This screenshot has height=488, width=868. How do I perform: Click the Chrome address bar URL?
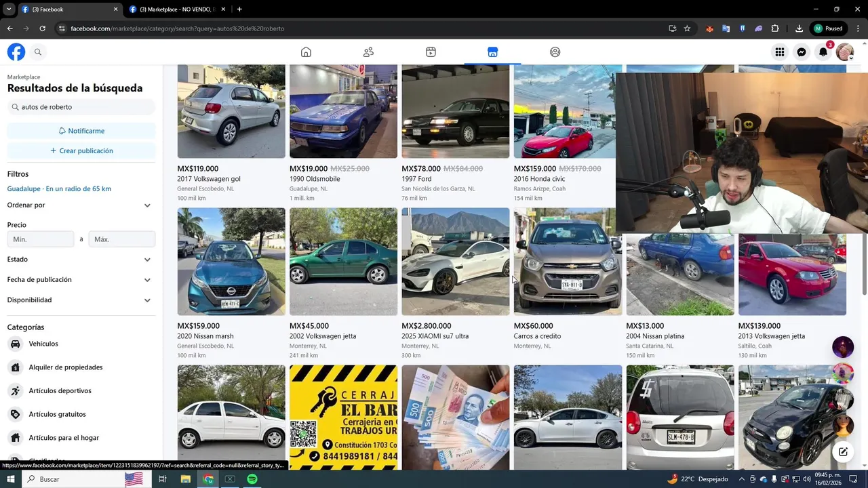(x=178, y=28)
